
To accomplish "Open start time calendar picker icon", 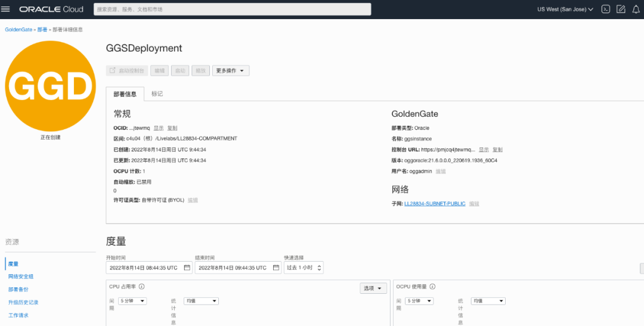I will click(x=187, y=268).
